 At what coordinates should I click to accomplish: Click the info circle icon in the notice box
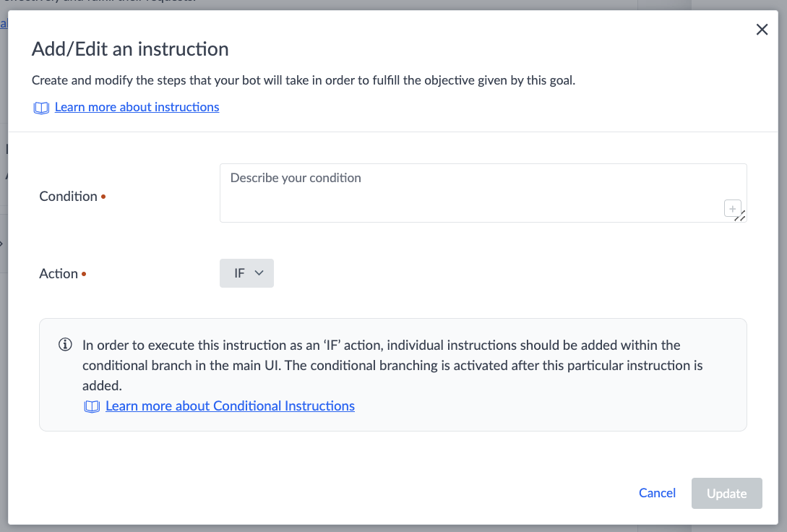pos(65,345)
